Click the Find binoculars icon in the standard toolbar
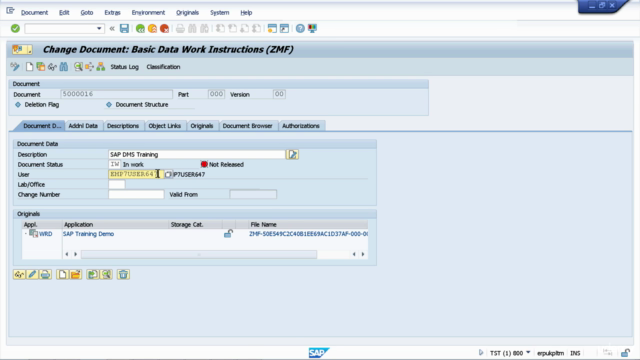 [192, 28]
